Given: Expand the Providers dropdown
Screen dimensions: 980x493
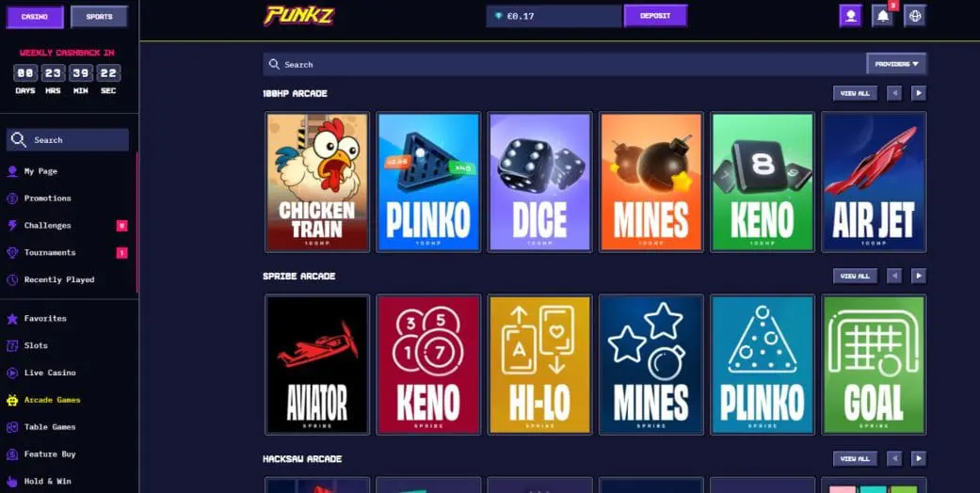Looking at the screenshot, I should tap(896, 64).
